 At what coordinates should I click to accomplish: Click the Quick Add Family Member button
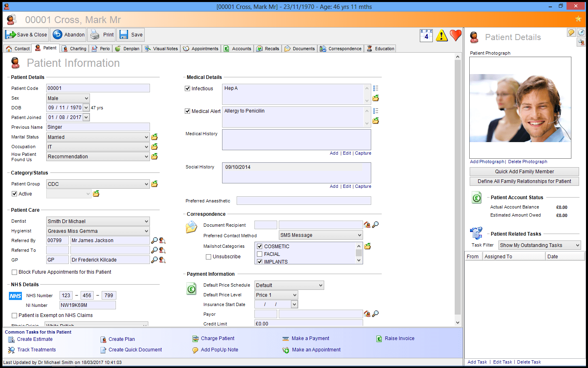tap(524, 171)
